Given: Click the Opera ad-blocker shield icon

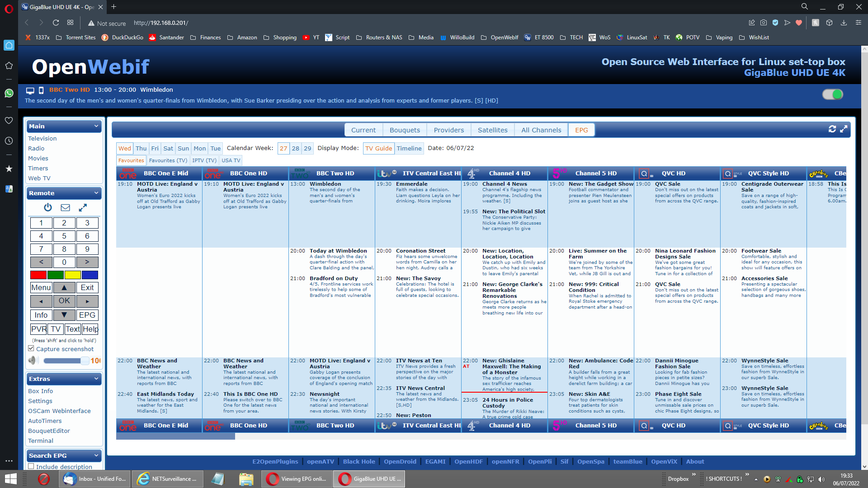Looking at the screenshot, I should (x=775, y=23).
